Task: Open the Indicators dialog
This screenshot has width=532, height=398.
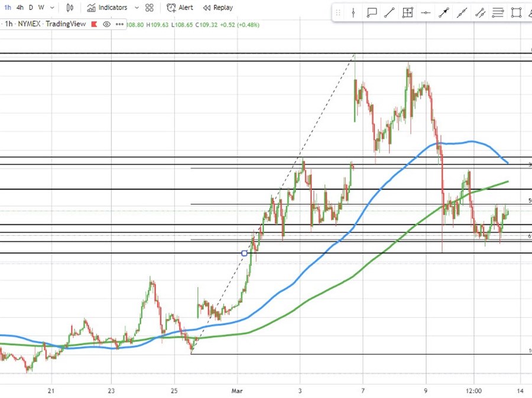Action: 107,8
